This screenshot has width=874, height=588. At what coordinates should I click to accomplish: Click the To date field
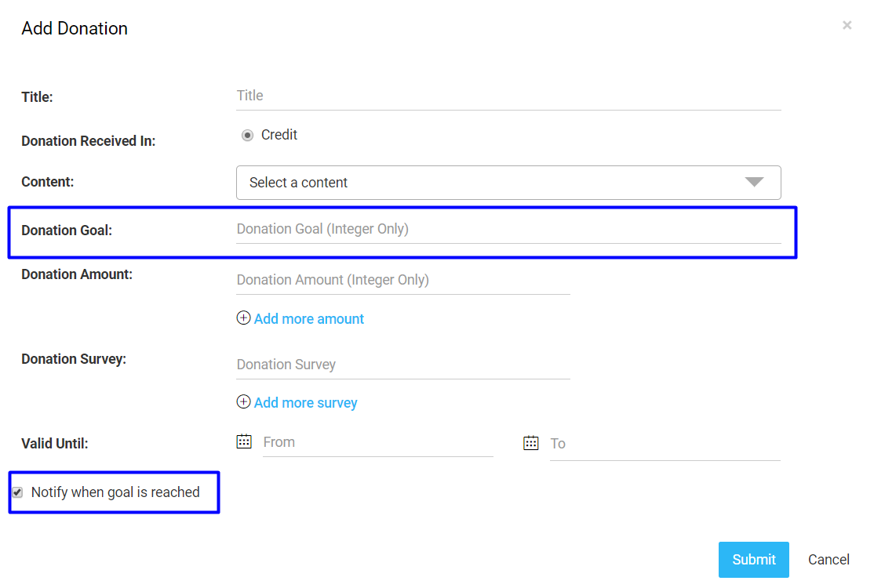[x=665, y=445]
